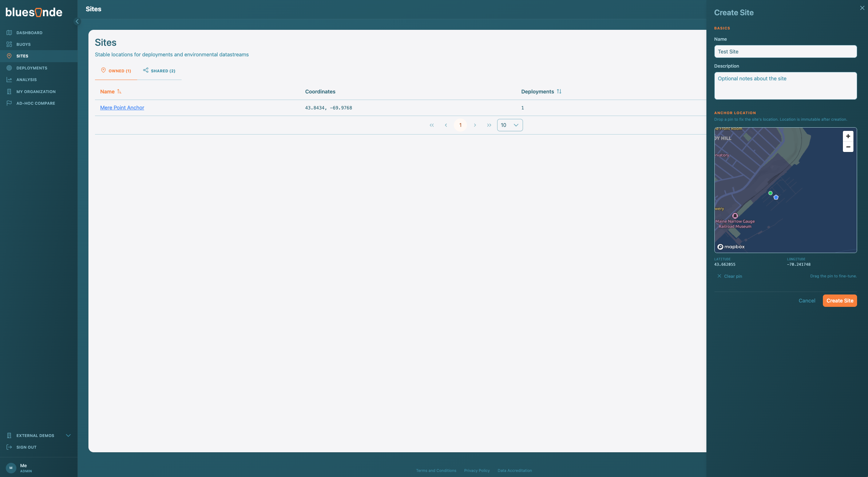Click the site Name input field
The height and width of the screenshot is (477, 868).
(x=785, y=52)
